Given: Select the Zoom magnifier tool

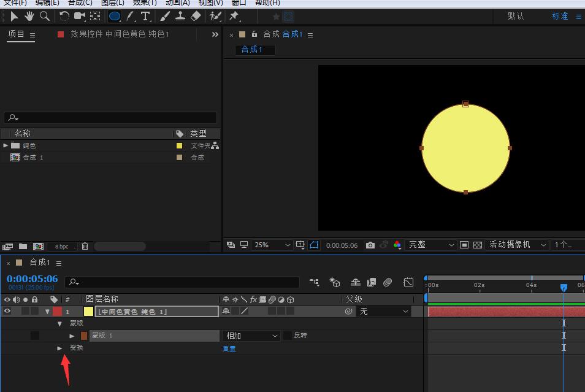Looking at the screenshot, I should point(45,16).
